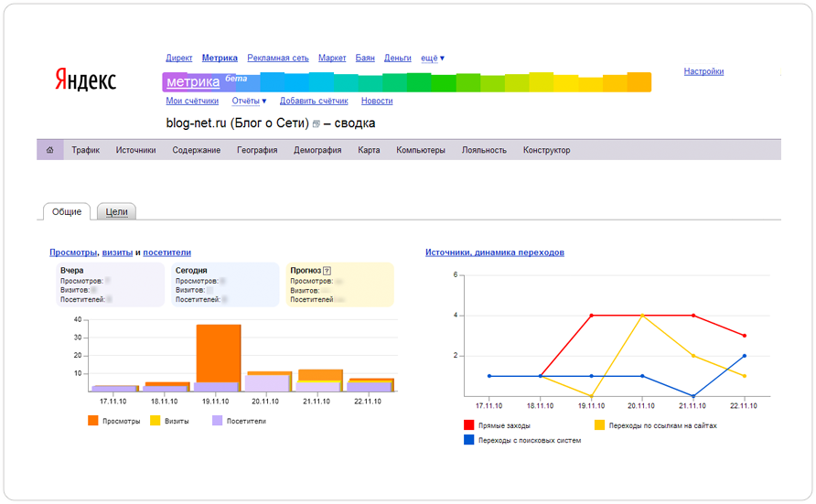Click the purple visitors bar for 20.11.10
Viewport: 816px width, 504px height.
[267, 383]
